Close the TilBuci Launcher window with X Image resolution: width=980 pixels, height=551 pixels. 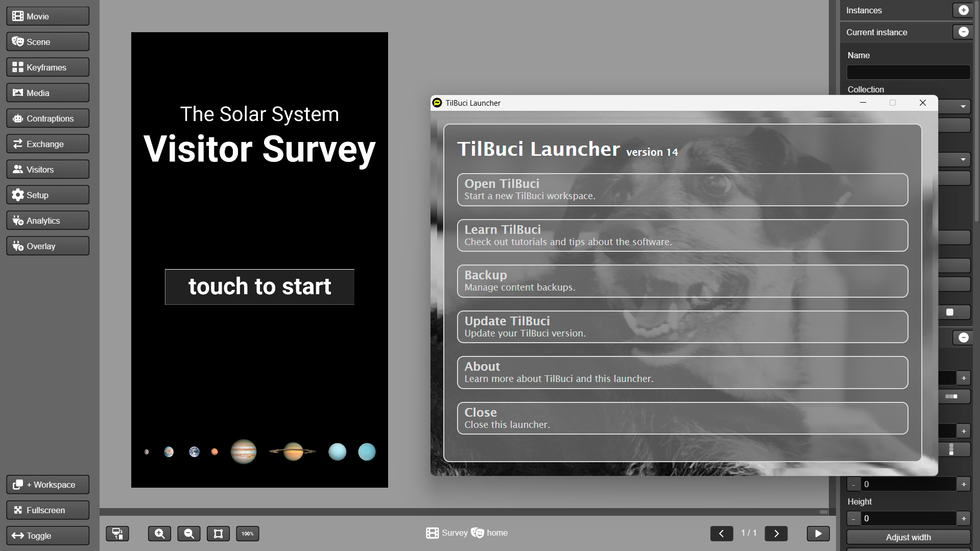coord(923,103)
